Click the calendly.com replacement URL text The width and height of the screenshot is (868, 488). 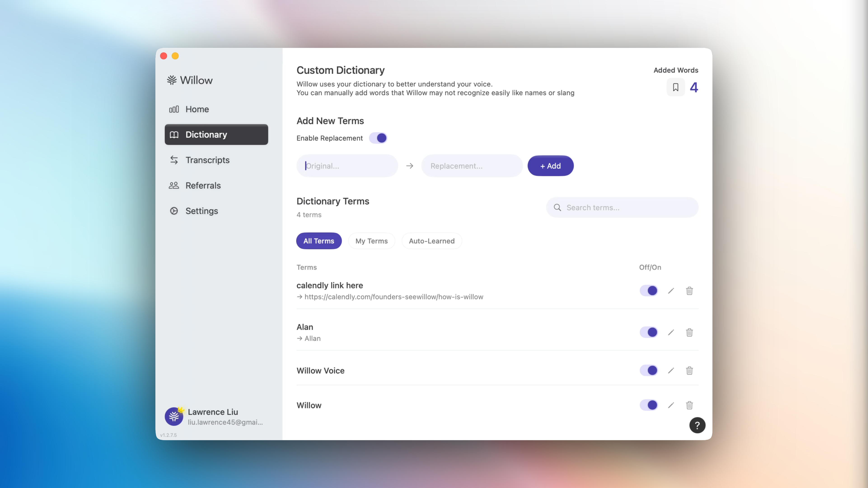(393, 297)
